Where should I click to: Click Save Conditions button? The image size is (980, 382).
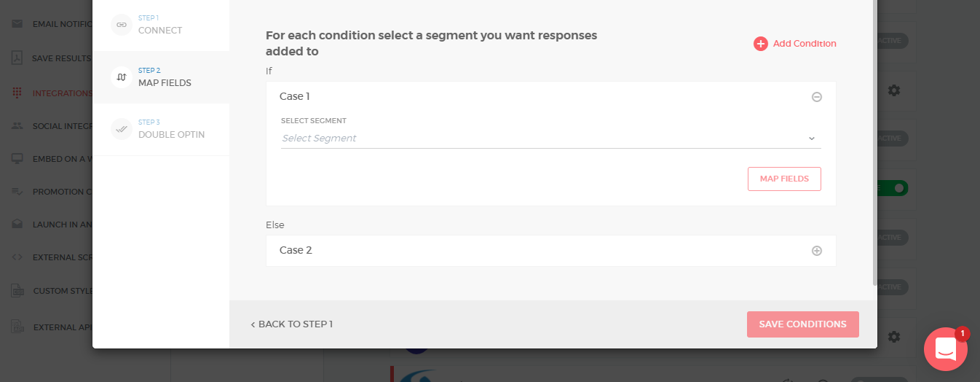point(802,324)
